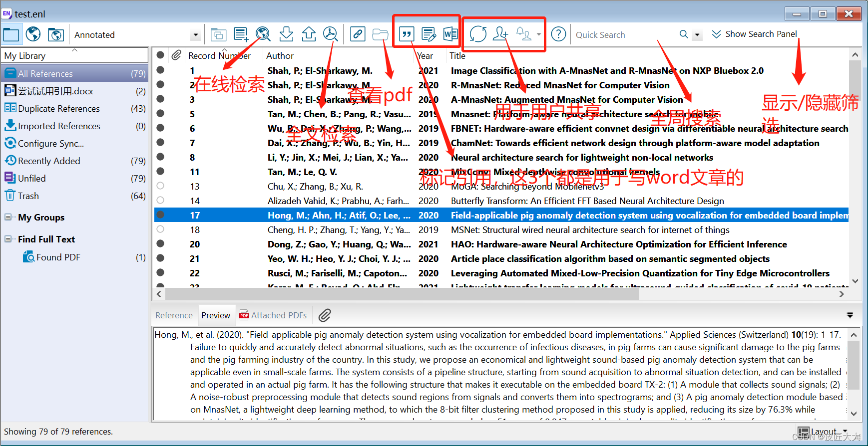Image resolution: width=868 pixels, height=446 pixels.
Task: Open the Annotated output style dropdown
Action: 196,35
